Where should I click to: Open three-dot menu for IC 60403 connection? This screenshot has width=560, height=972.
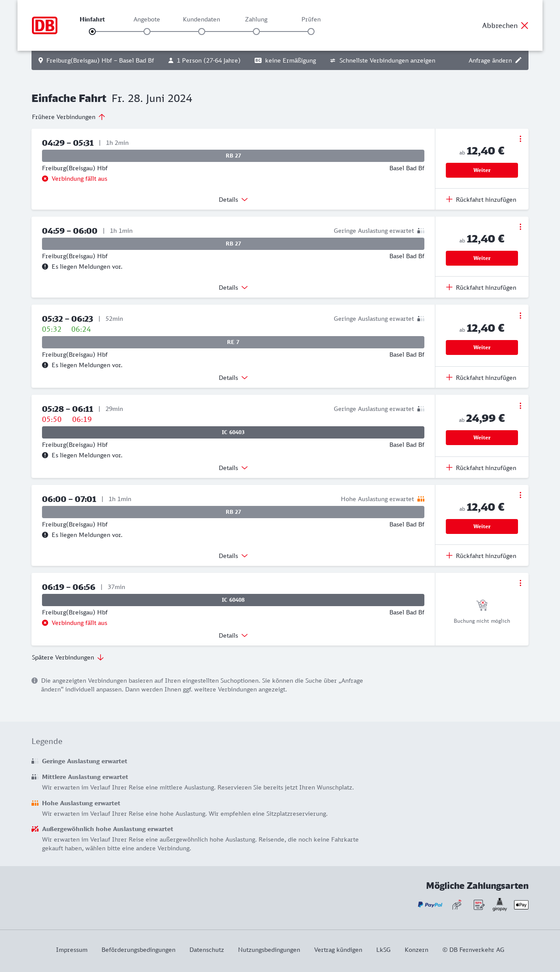[x=520, y=406]
